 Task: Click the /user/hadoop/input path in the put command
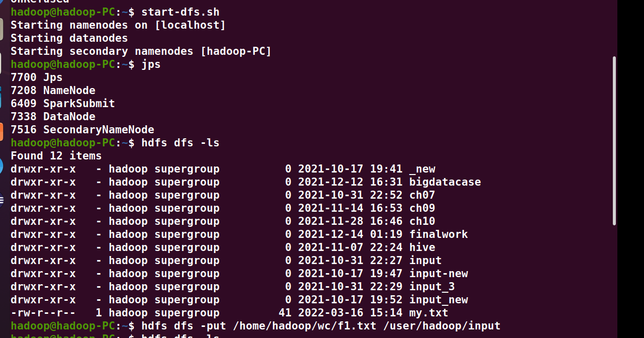click(442, 326)
